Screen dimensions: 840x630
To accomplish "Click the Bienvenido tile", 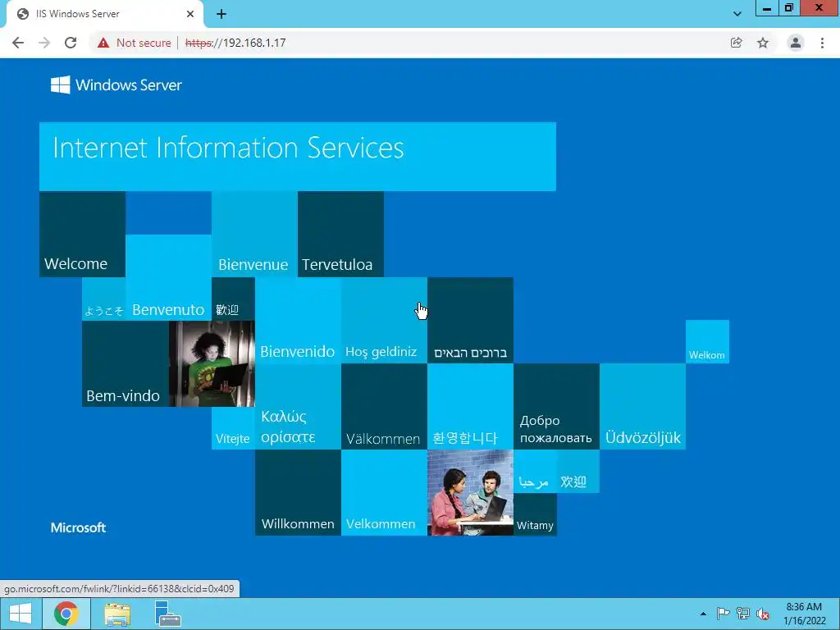I will (x=298, y=321).
